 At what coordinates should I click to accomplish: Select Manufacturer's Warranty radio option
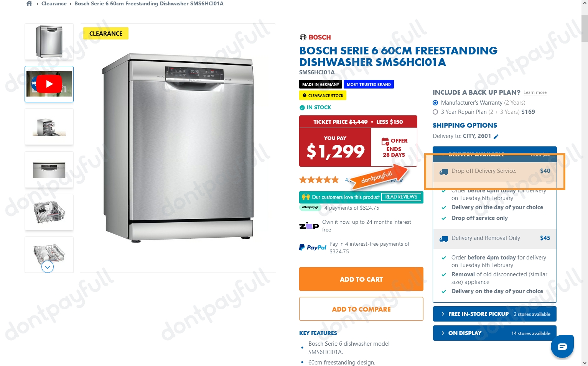[x=435, y=103]
